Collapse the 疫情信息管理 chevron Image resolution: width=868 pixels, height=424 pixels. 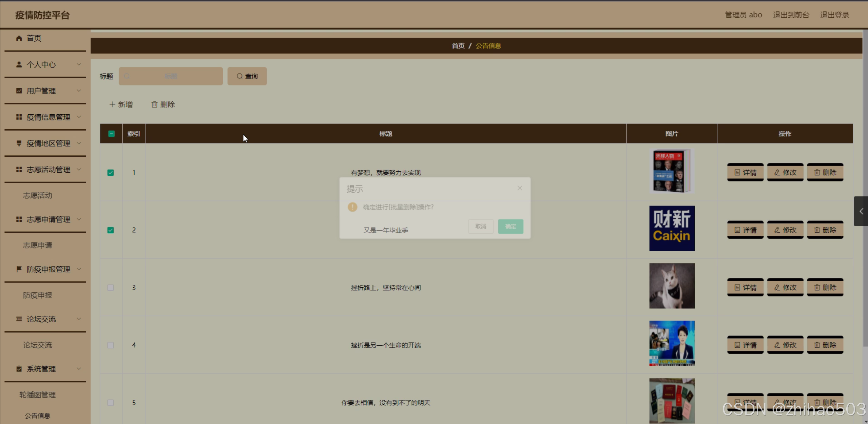79,117
